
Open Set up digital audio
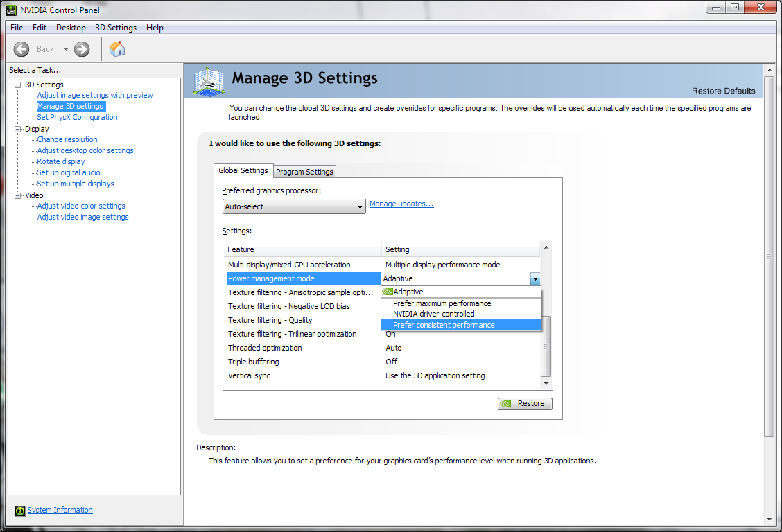[x=69, y=172]
